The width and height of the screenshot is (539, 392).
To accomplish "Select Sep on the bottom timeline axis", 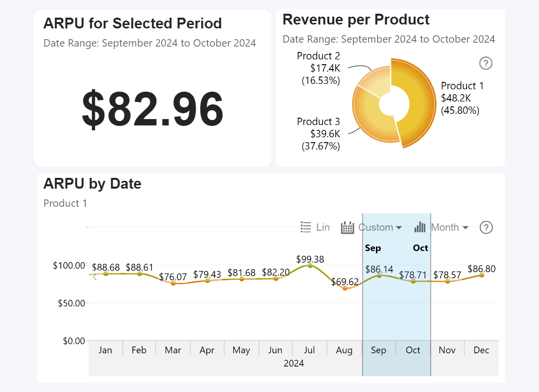I will pyautogui.click(x=378, y=350).
